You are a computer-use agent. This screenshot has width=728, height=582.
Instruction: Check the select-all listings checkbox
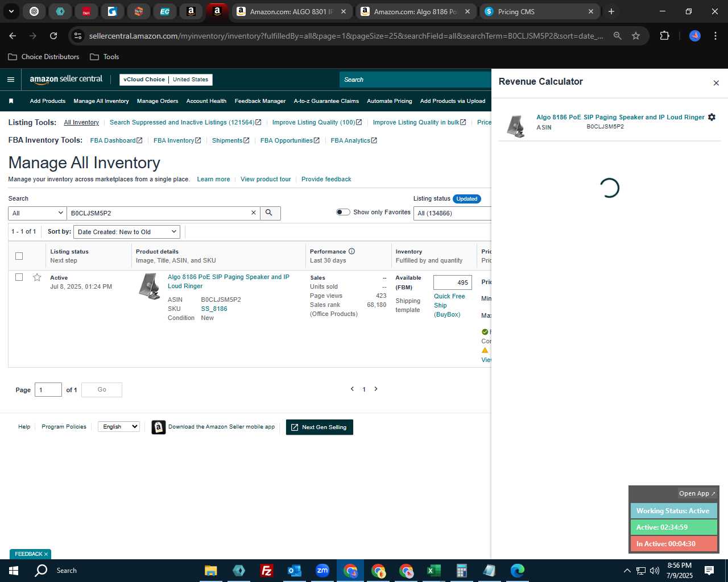[19, 256]
